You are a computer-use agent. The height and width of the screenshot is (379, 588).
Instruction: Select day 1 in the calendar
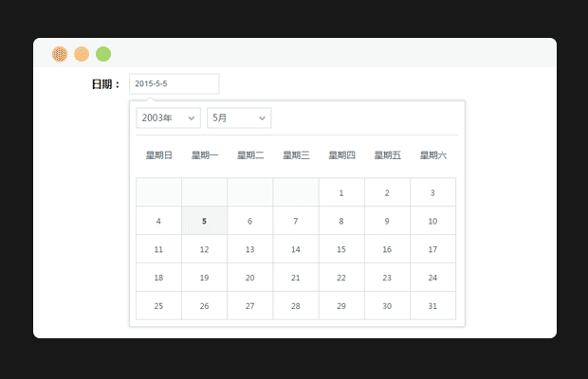pos(341,192)
